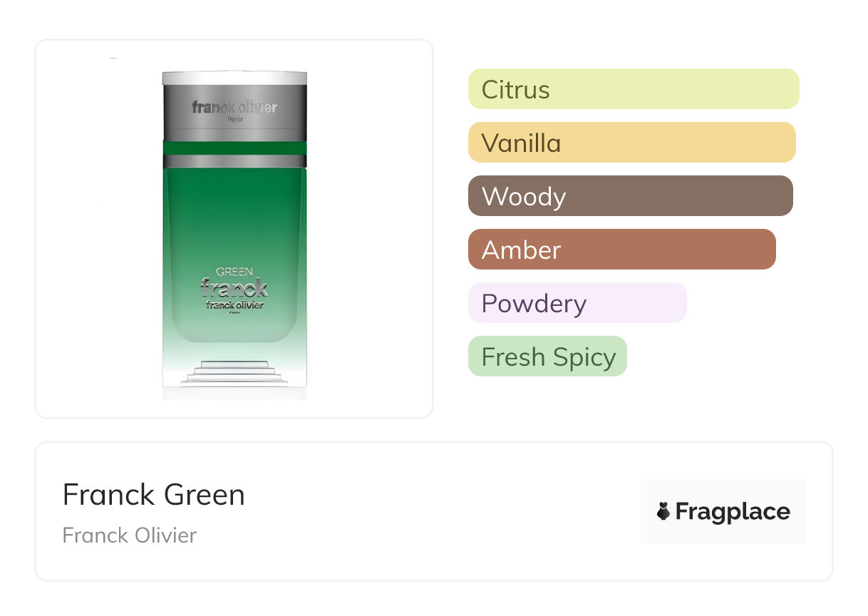Click the stepped glass base of the bottle
Viewport: 868px width, 616px height.
tap(233, 373)
